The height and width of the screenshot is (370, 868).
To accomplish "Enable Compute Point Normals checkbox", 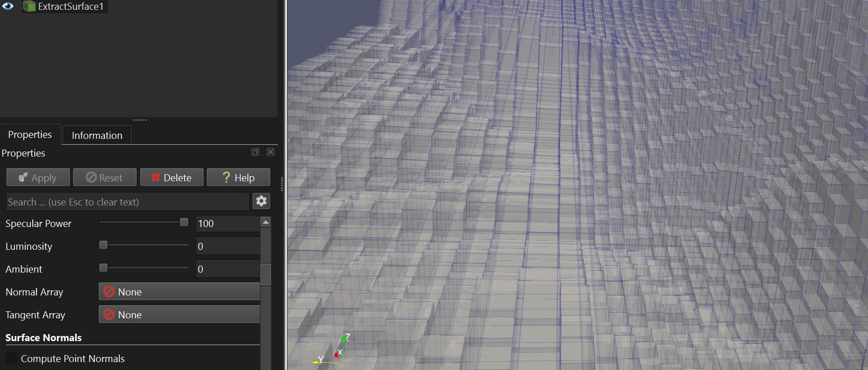I will [11, 358].
